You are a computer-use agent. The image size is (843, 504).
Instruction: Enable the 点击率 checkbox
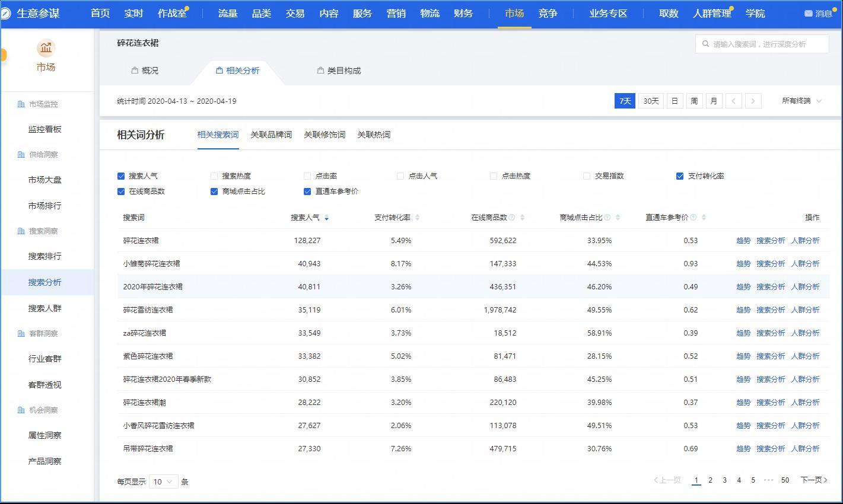tap(307, 176)
